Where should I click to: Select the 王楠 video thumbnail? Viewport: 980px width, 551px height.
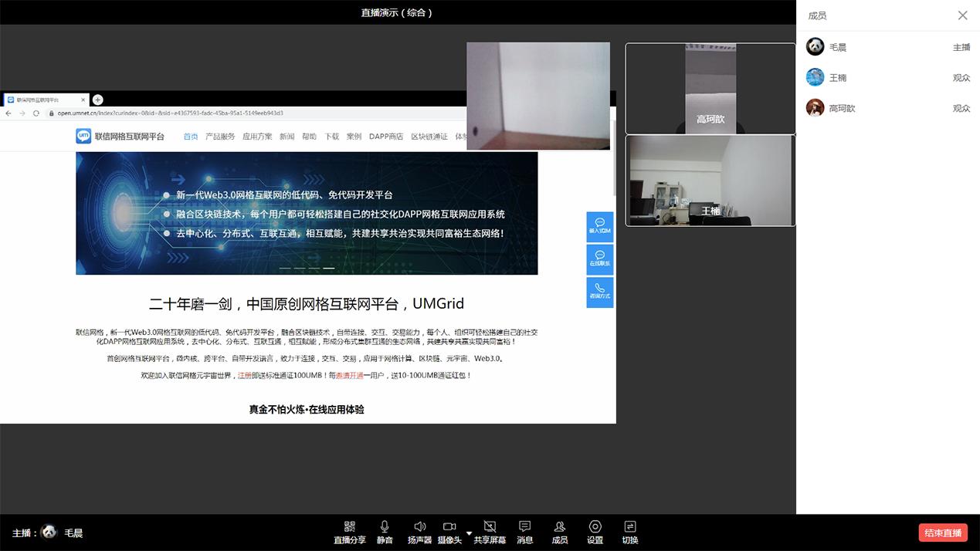710,181
